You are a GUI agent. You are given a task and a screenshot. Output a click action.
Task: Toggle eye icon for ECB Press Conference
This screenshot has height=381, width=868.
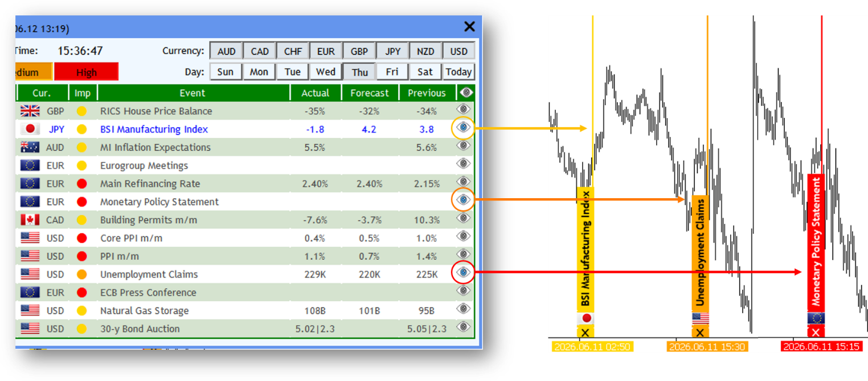click(464, 290)
